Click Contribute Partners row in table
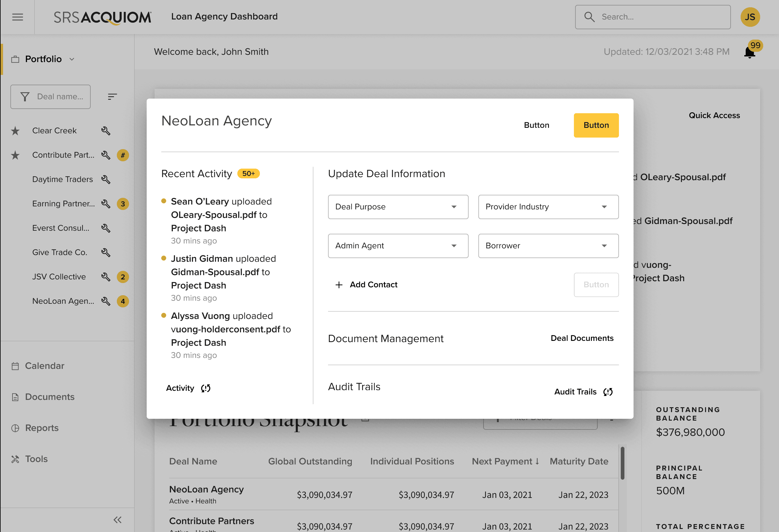The height and width of the screenshot is (532, 779). point(393,522)
